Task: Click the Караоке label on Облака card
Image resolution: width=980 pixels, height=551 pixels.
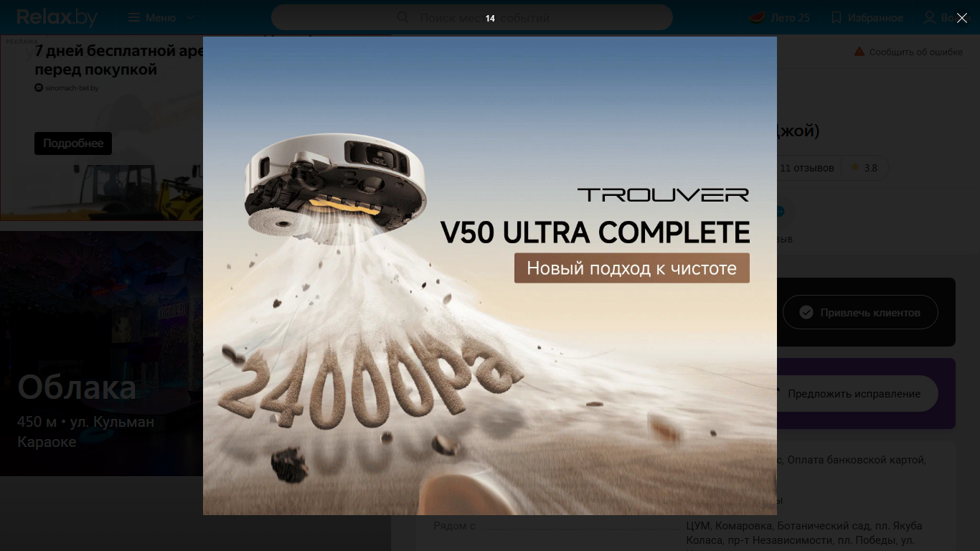Action: (x=47, y=442)
